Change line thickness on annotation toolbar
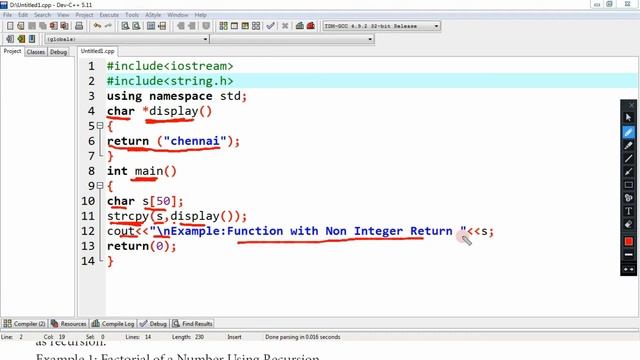The image size is (640, 360). tap(629, 255)
